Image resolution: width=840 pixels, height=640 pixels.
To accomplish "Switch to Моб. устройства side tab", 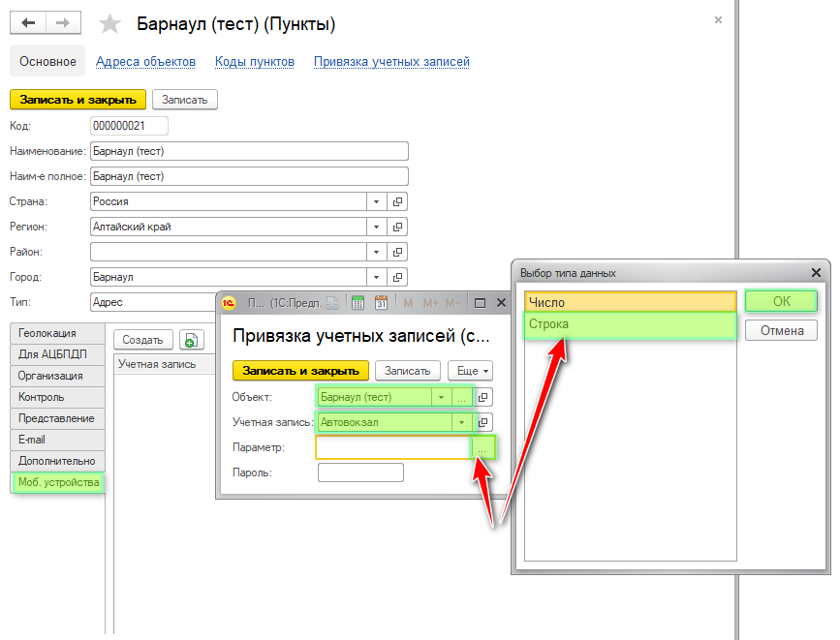I will click(x=58, y=482).
